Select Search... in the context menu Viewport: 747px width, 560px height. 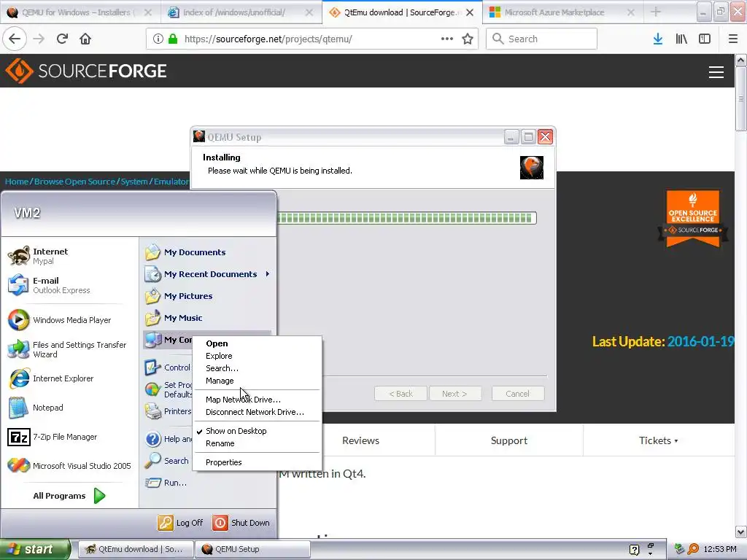point(258,368)
